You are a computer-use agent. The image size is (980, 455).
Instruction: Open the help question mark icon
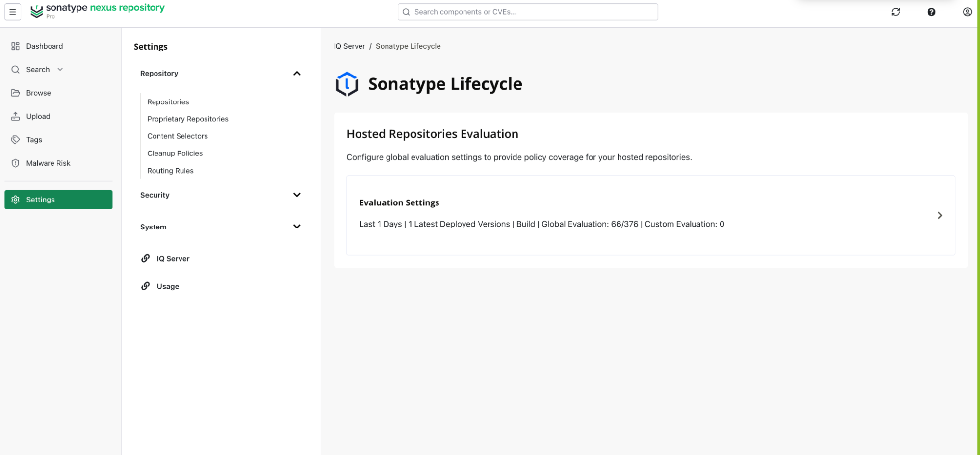coord(931,12)
